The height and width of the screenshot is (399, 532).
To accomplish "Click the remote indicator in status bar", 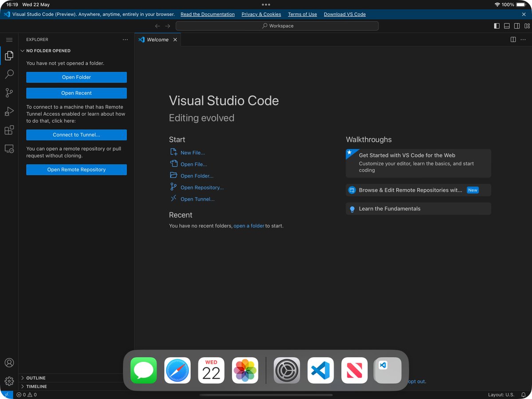I will pos(7,395).
